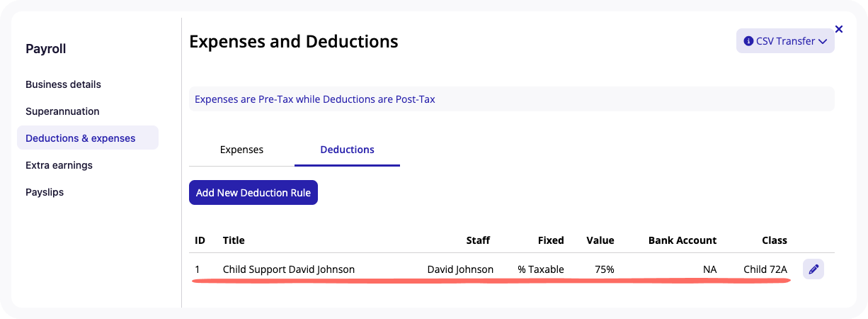Click the info icon in CSV Transfer

pyautogui.click(x=748, y=41)
